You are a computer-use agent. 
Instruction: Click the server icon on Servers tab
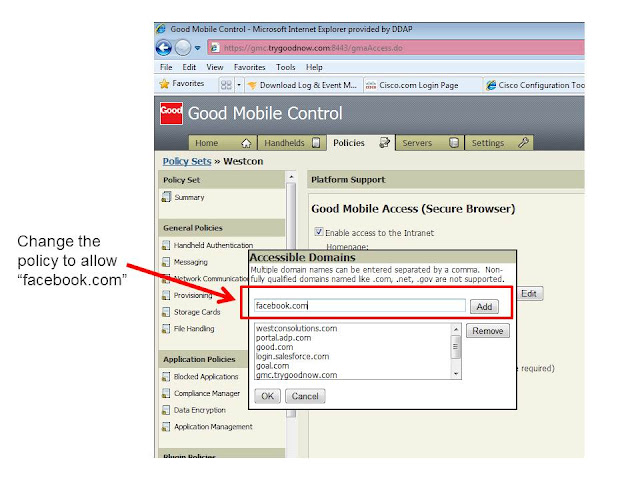[454, 143]
